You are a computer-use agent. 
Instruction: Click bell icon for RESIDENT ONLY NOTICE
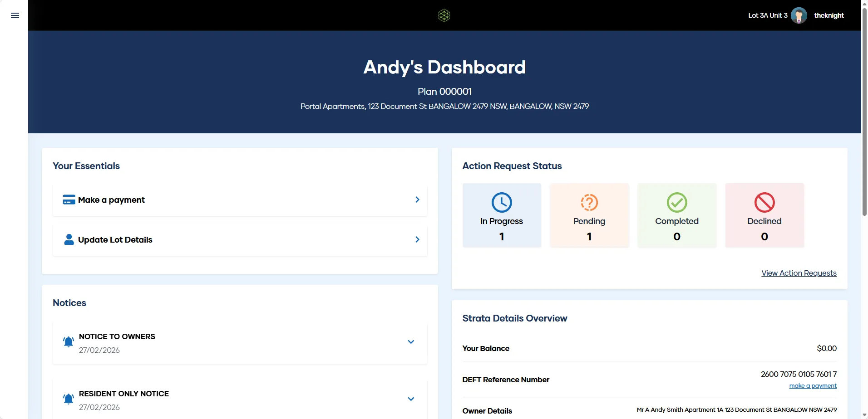69,399
